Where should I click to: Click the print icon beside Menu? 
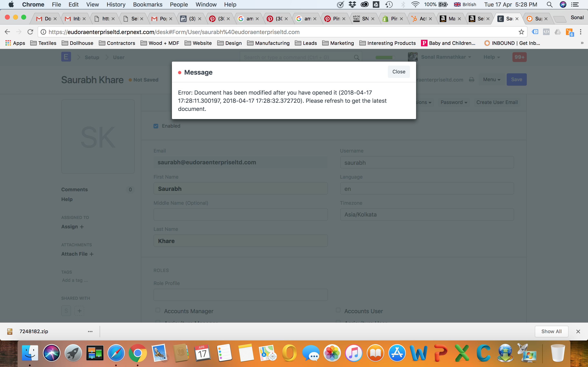click(x=471, y=80)
